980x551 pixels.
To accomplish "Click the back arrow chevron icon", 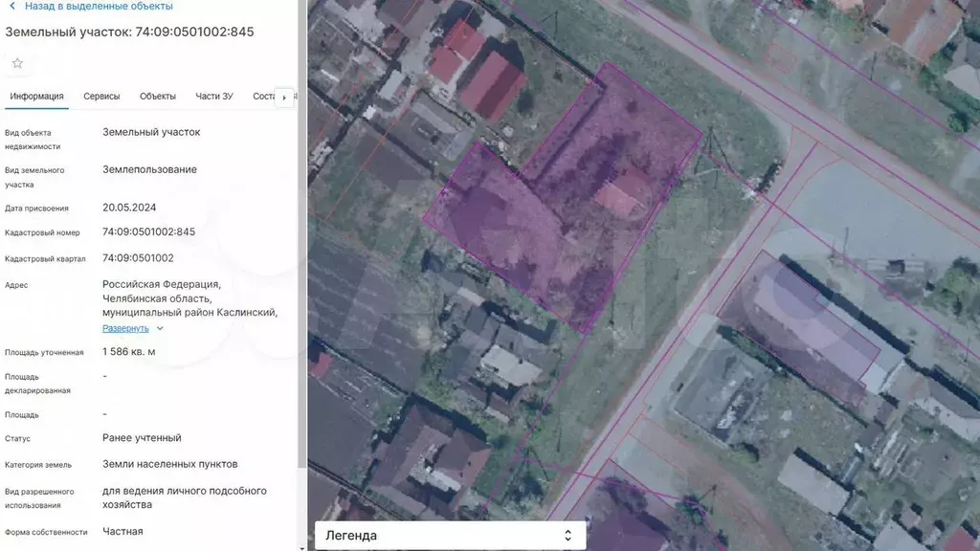I will (11, 6).
